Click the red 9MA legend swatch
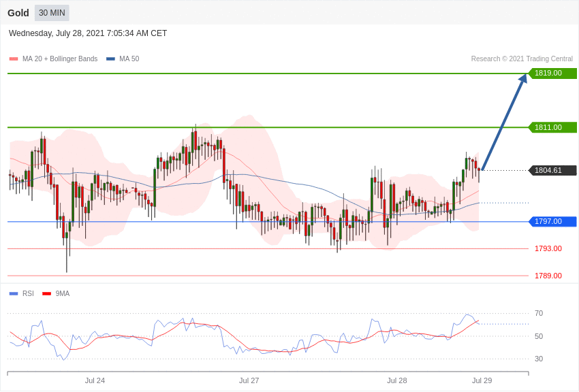The image size is (579, 392). (x=46, y=294)
